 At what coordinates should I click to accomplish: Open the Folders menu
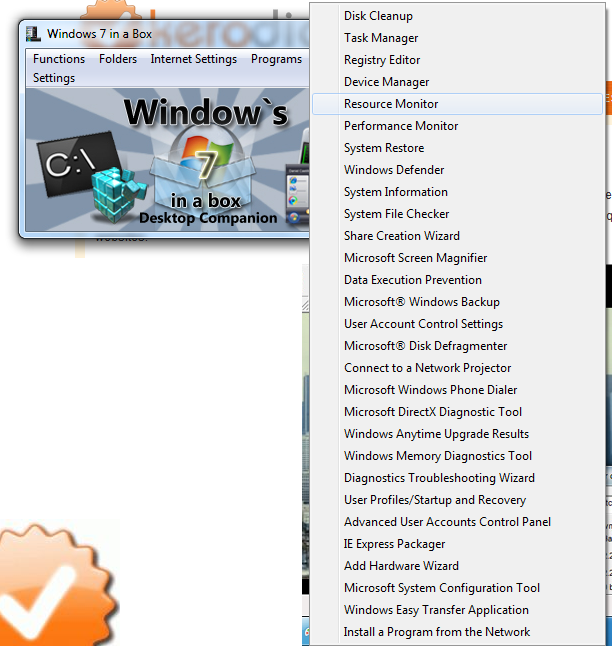[x=118, y=59]
